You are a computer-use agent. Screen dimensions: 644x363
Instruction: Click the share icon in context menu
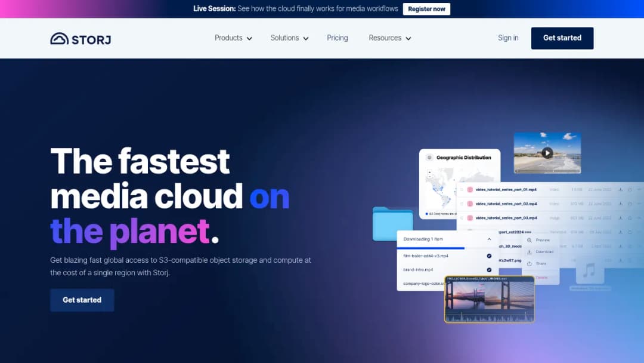click(x=530, y=263)
